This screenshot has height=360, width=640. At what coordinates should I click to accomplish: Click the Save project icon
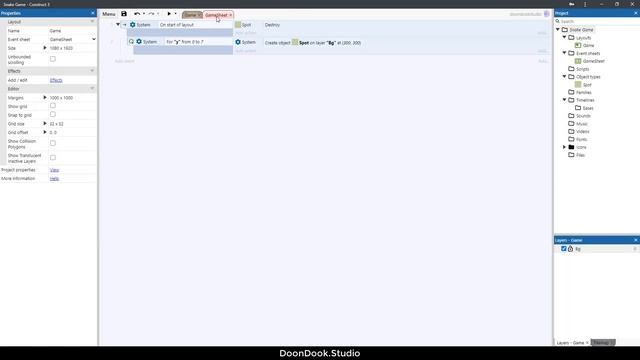(124, 14)
